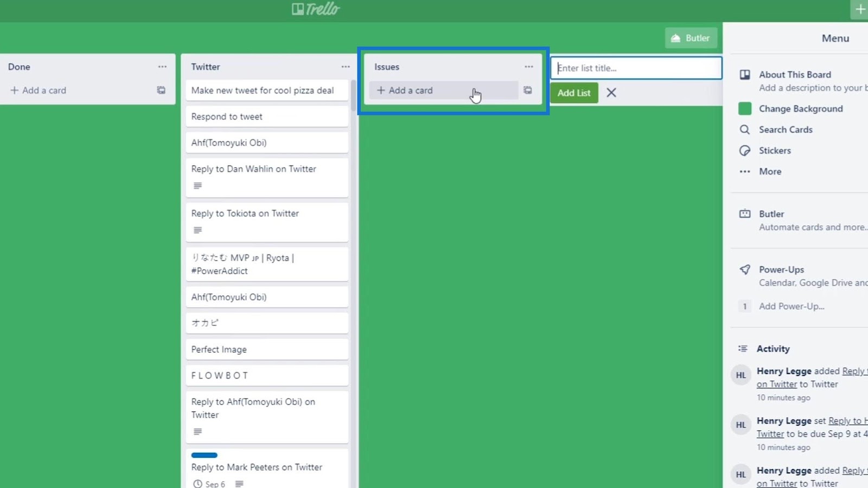Click the Done list title
This screenshot has height=488, width=868.
point(19,67)
